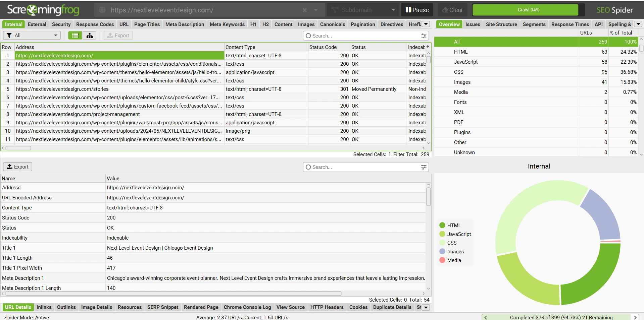Click the JavaScript legend color swatch
The height and width of the screenshot is (320, 644).
click(x=442, y=234)
